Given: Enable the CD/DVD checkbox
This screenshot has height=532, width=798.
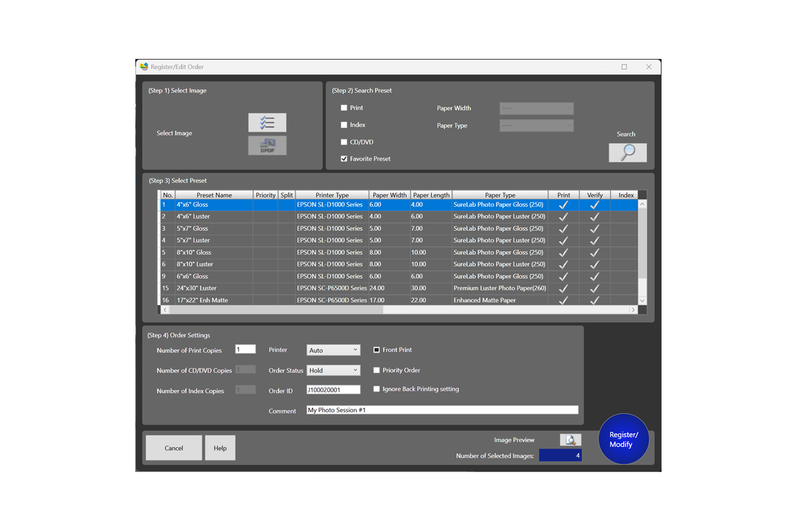Looking at the screenshot, I should (x=344, y=142).
